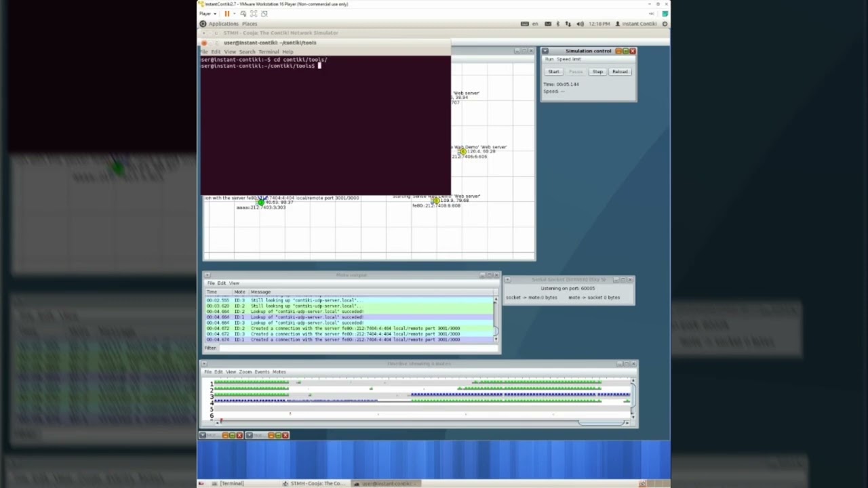
Task: Click first minimized window's menu arrow icon
Action: click(203, 435)
